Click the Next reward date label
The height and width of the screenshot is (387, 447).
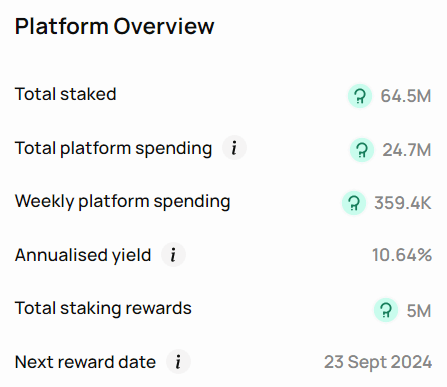pyautogui.click(x=85, y=362)
